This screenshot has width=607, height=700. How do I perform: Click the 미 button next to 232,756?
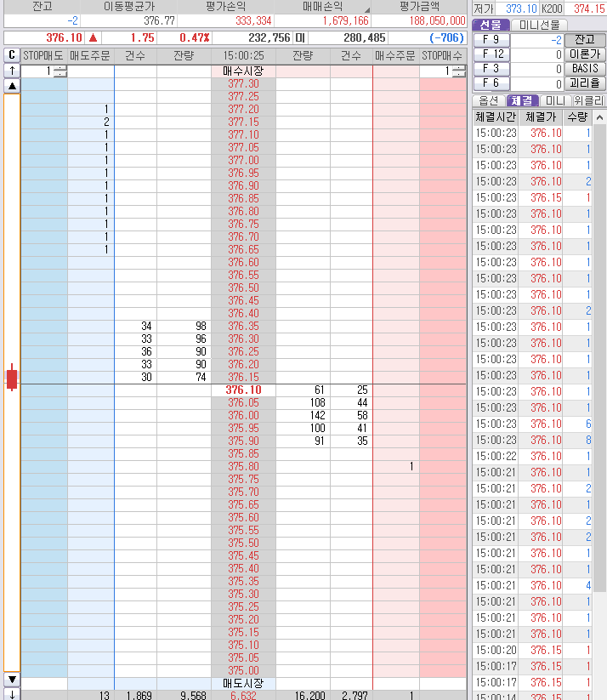click(x=300, y=38)
